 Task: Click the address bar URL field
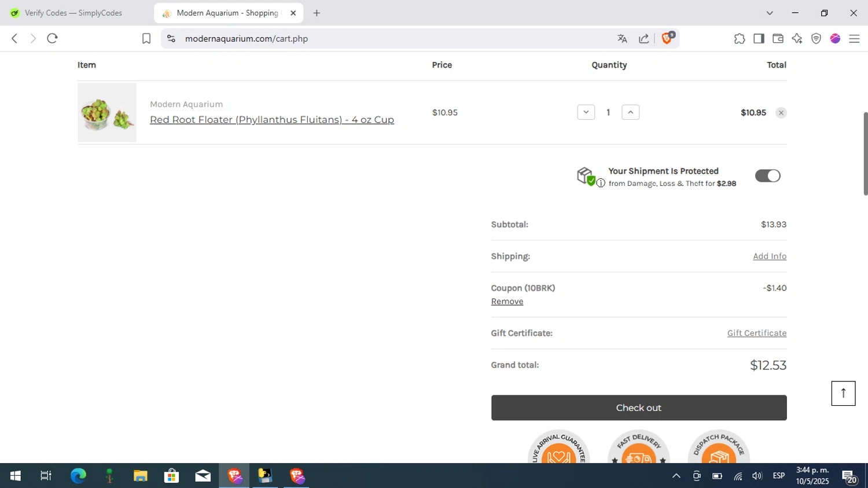pos(393,38)
